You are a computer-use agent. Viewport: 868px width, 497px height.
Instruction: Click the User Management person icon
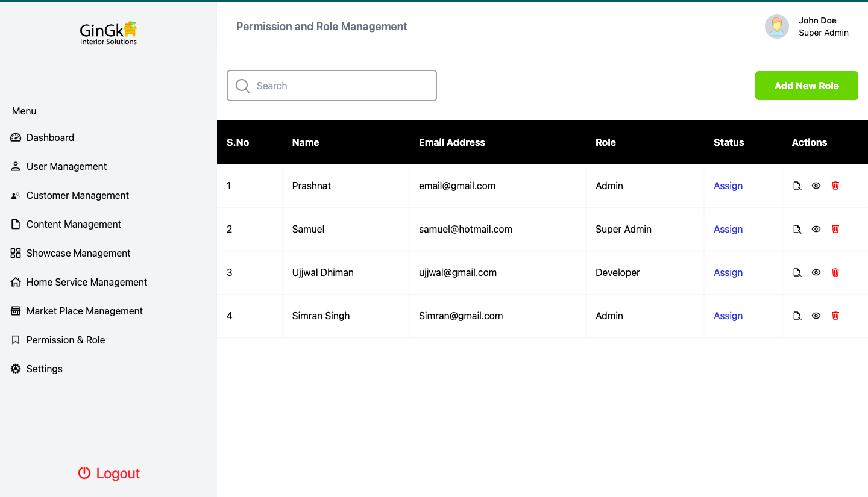tap(15, 166)
